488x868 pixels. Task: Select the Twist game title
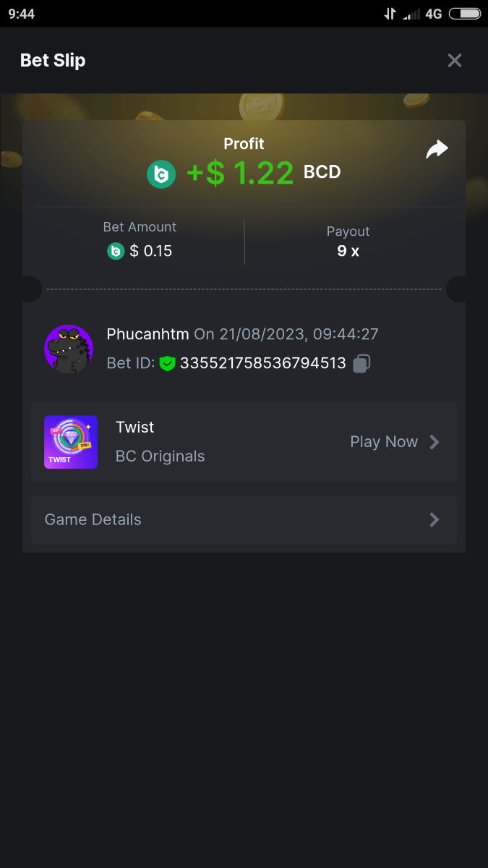coord(135,427)
